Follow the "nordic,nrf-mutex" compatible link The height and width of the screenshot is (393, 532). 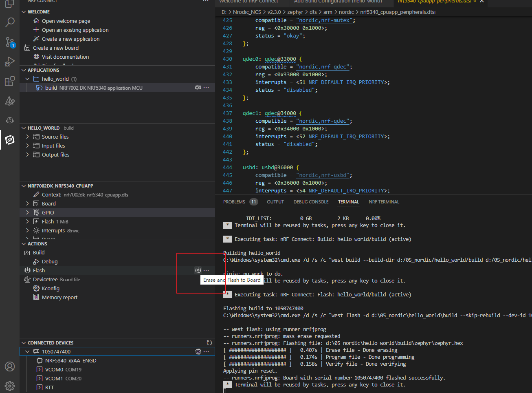[x=324, y=20]
